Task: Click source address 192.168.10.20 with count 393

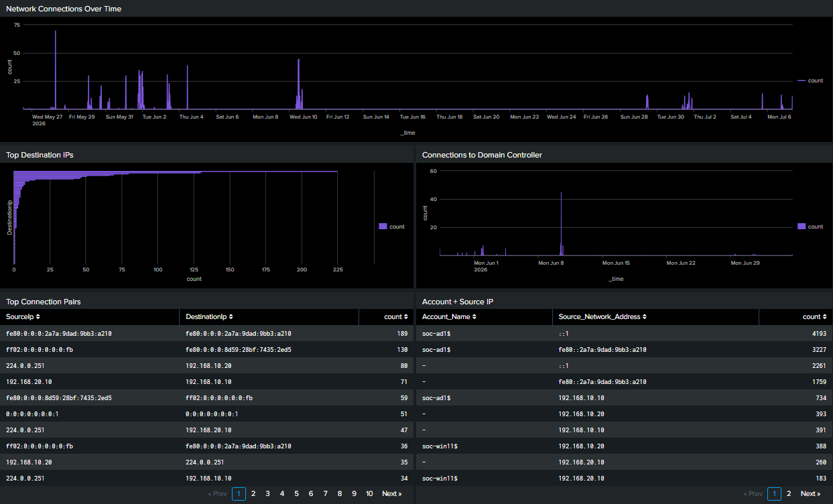Action: click(581, 414)
